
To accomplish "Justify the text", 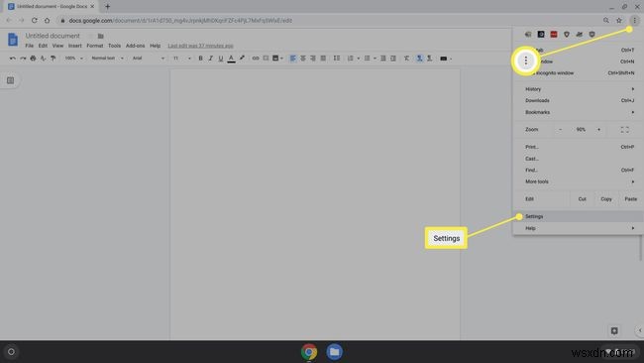I will coord(323,59).
